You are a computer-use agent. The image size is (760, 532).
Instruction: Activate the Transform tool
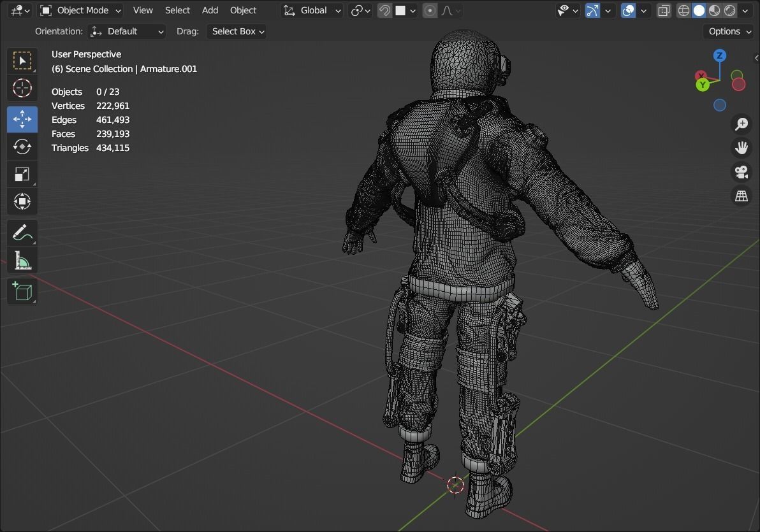[22, 201]
